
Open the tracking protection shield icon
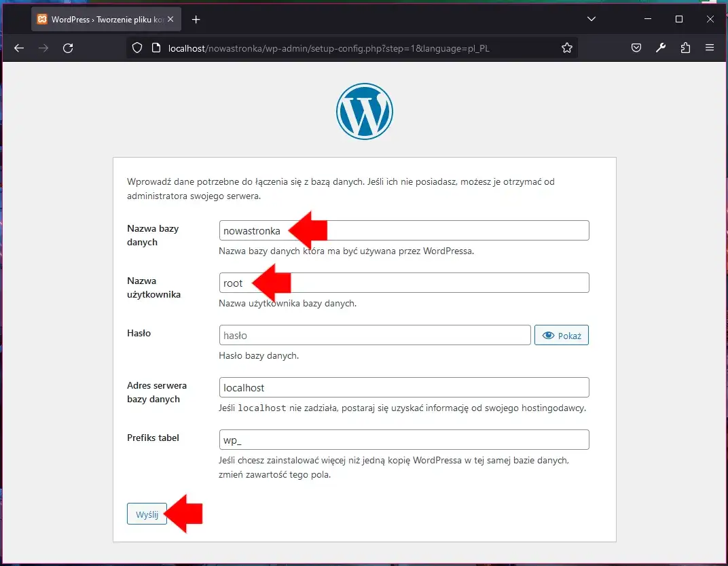coord(136,48)
